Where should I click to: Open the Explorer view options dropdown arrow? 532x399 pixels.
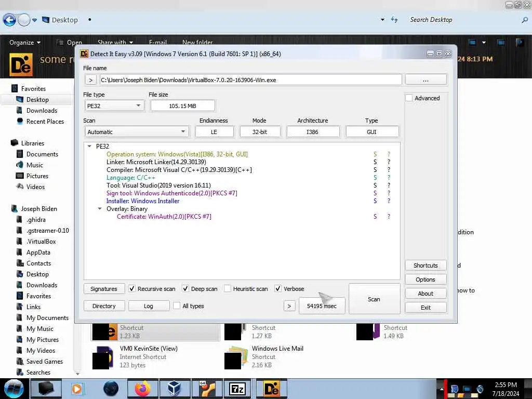(x=484, y=43)
